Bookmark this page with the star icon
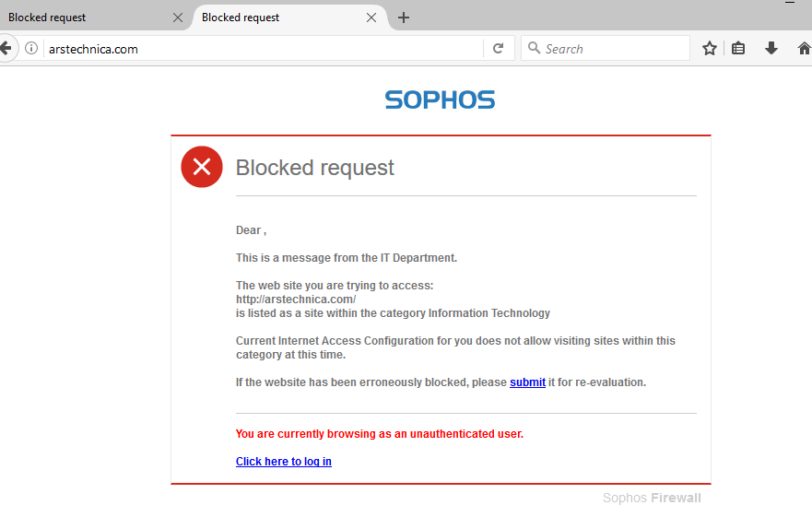 click(710, 49)
